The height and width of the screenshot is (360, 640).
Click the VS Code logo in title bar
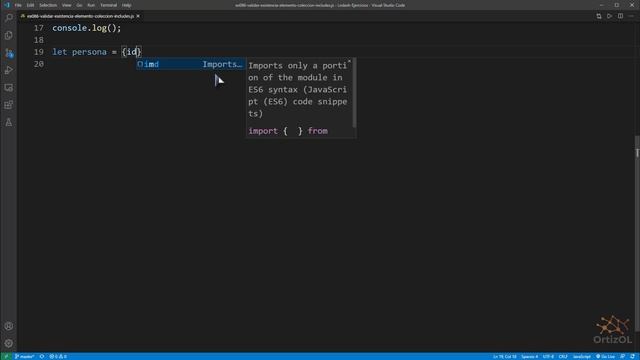pyautogui.click(x=7, y=5)
